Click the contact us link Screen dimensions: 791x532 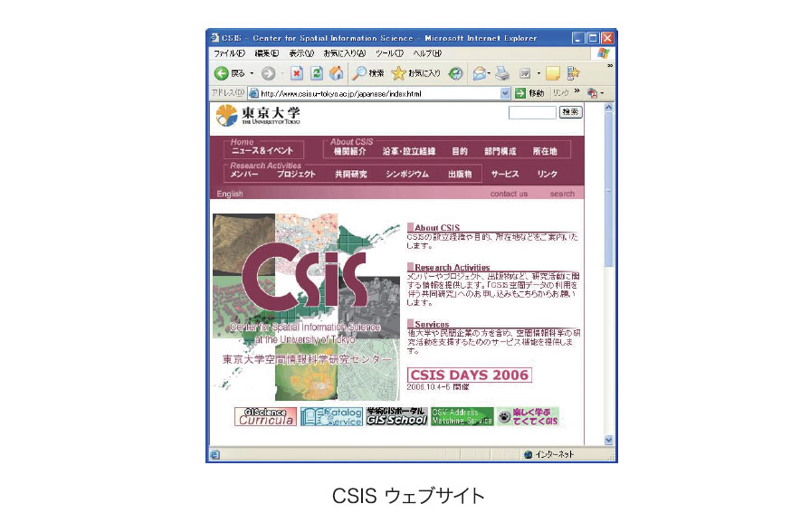509,193
